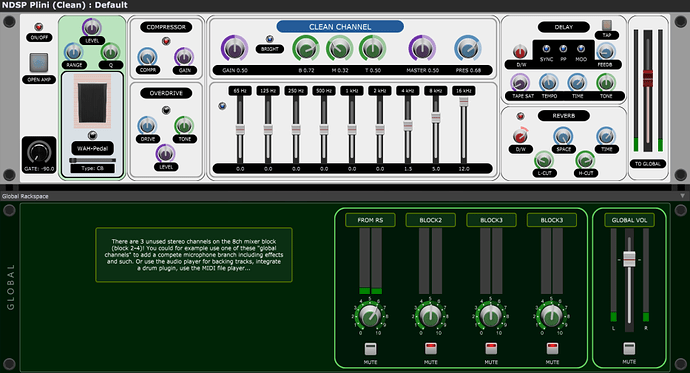Mute the BLOCK2 channel

pyautogui.click(x=431, y=349)
